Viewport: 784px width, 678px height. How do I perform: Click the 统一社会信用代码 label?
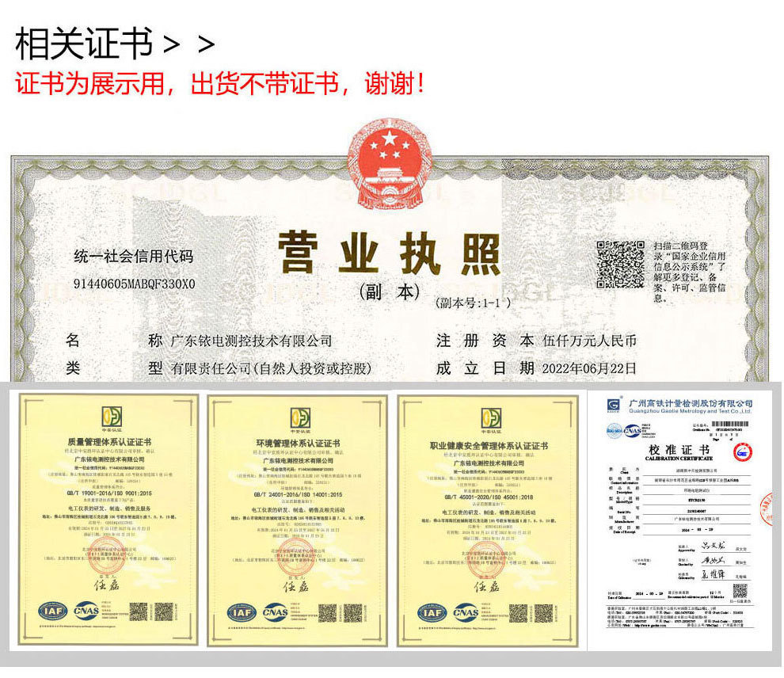click(134, 257)
